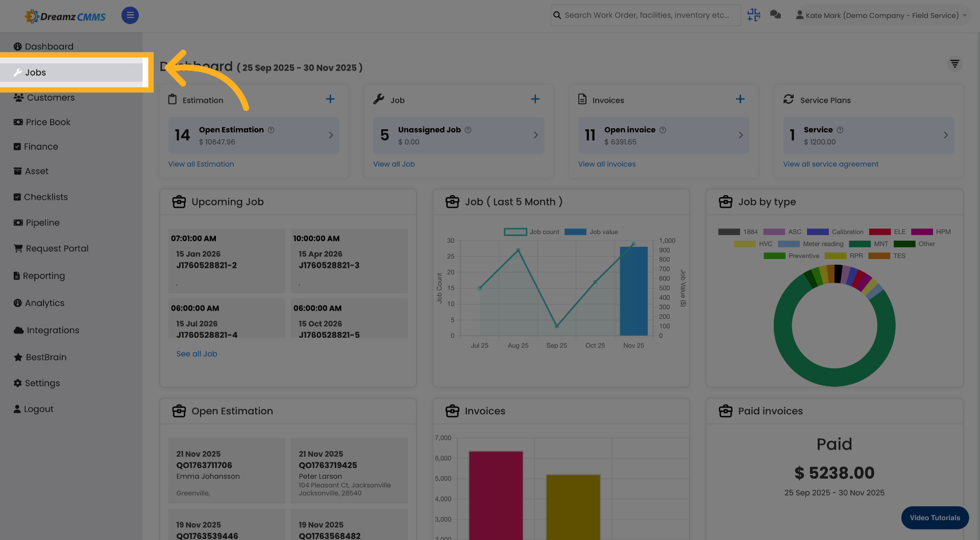Navigate to the Asset section
The height and width of the screenshot is (540, 980).
pos(36,171)
